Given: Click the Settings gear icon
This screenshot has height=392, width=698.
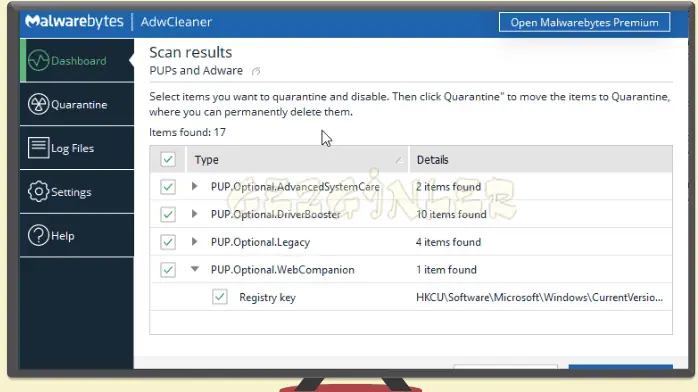Looking at the screenshot, I should [38, 192].
